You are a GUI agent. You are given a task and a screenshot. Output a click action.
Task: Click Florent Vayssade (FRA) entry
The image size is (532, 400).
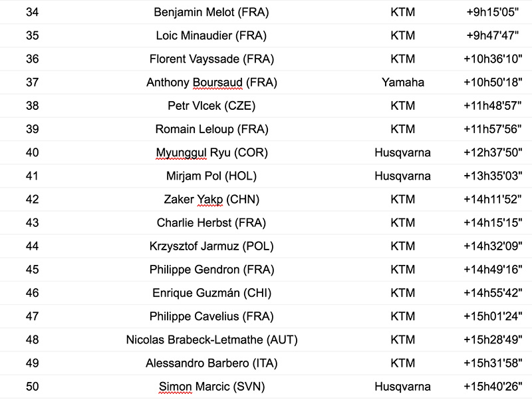[x=211, y=59]
